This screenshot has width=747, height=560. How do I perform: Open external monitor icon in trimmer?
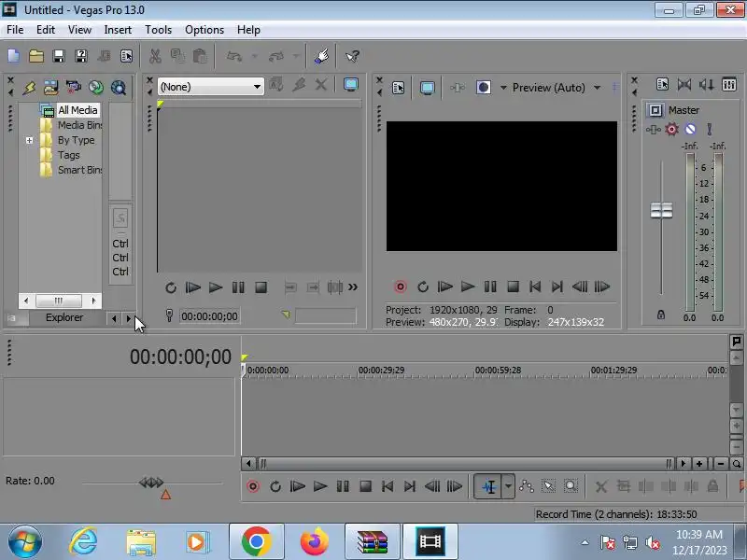[x=351, y=85]
